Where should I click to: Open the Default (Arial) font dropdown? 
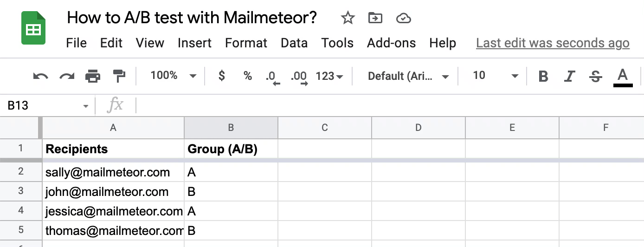point(408,76)
